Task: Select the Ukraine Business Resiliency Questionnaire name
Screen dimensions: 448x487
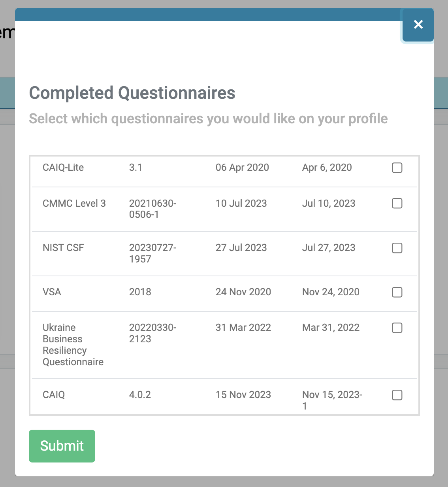Action: pos(73,344)
